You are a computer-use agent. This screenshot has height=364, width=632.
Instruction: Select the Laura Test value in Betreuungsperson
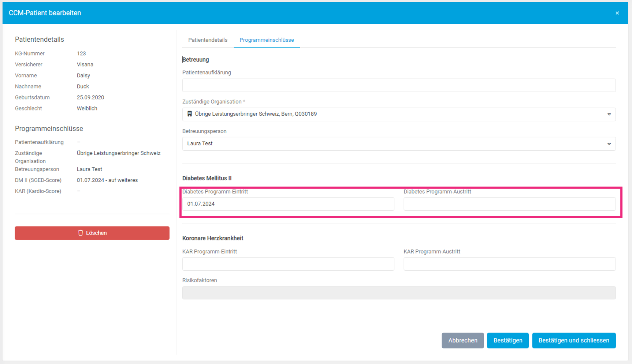(200, 144)
